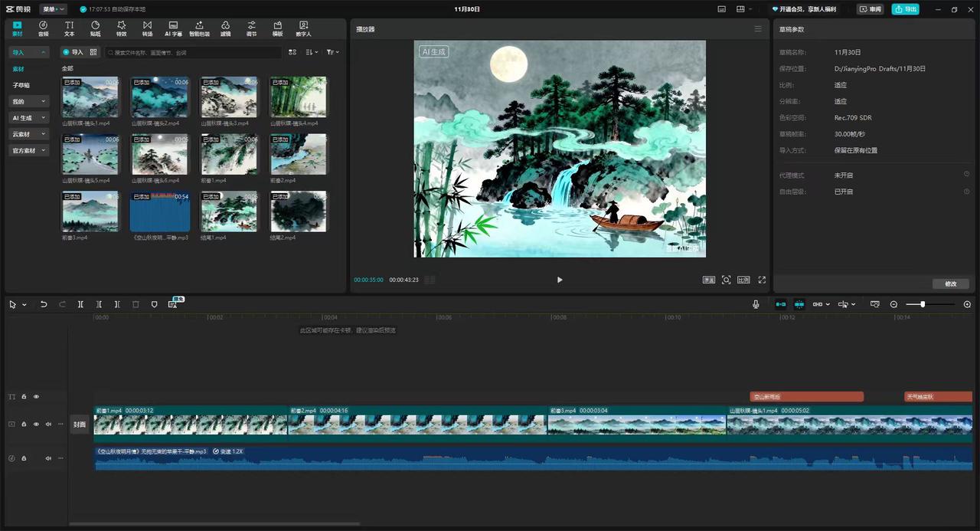
Task: Open the 滤镜 (Filters) panel
Action: pos(225,29)
